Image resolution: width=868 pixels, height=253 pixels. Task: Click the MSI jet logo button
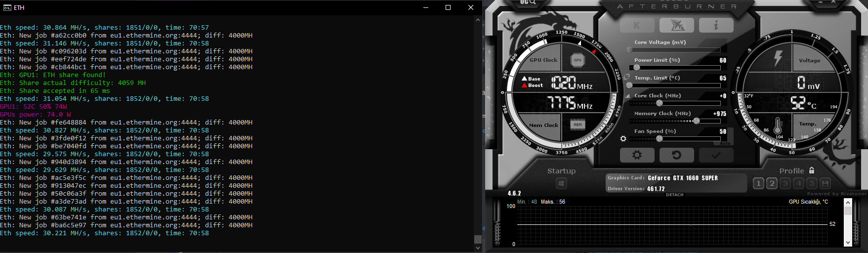click(x=676, y=25)
